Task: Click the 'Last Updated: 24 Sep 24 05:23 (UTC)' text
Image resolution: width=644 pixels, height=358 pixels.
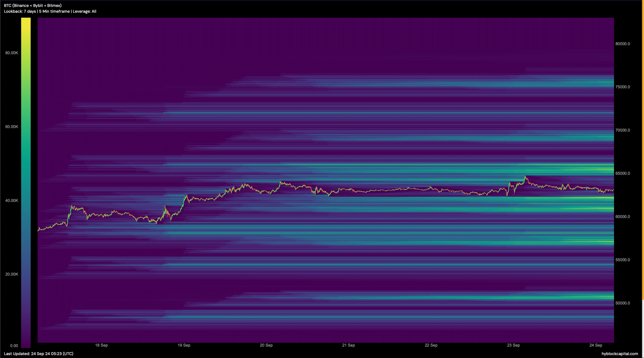Action: pyautogui.click(x=39, y=354)
